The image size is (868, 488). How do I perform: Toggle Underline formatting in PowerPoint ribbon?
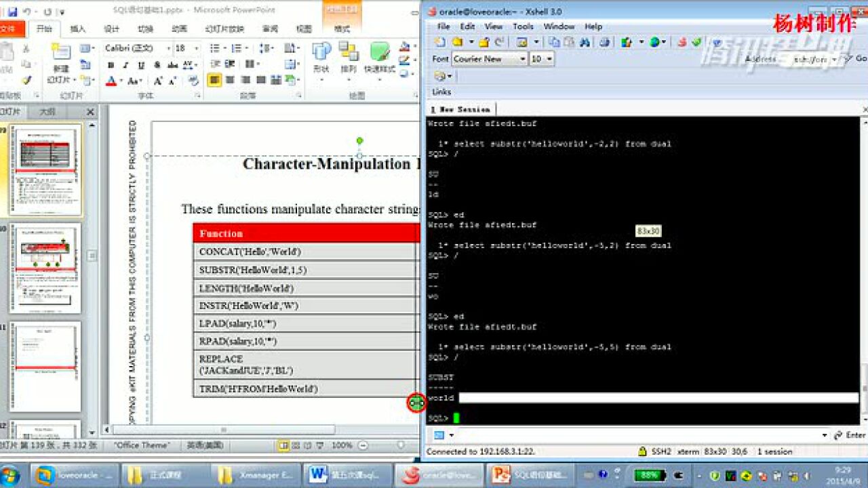pyautogui.click(x=141, y=66)
